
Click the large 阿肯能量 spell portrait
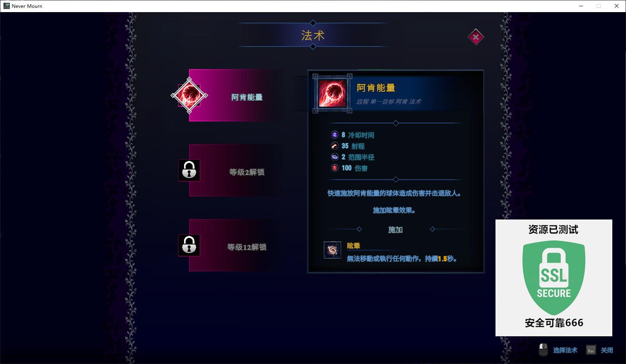pos(333,94)
